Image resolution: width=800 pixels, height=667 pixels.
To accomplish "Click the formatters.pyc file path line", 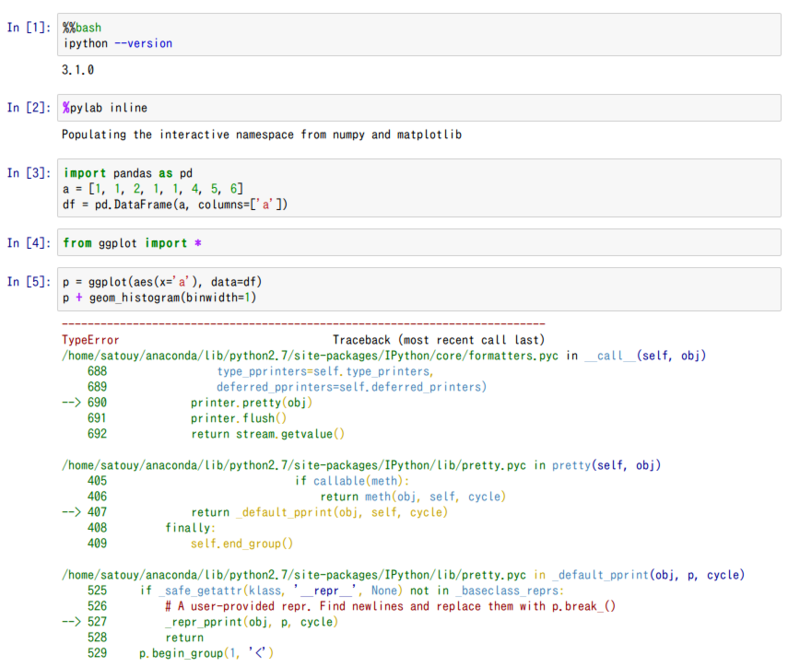I will (x=384, y=356).
